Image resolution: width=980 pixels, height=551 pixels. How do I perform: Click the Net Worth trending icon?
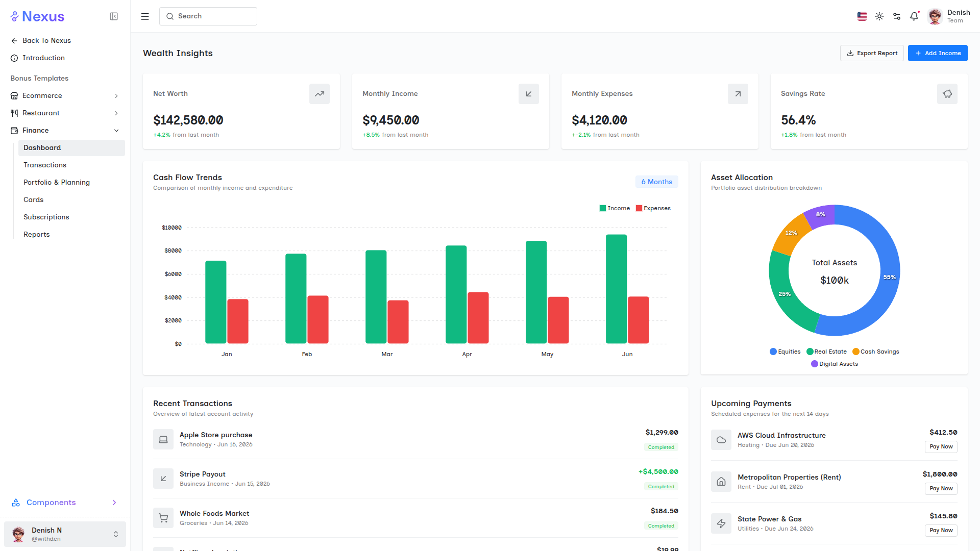tap(320, 94)
